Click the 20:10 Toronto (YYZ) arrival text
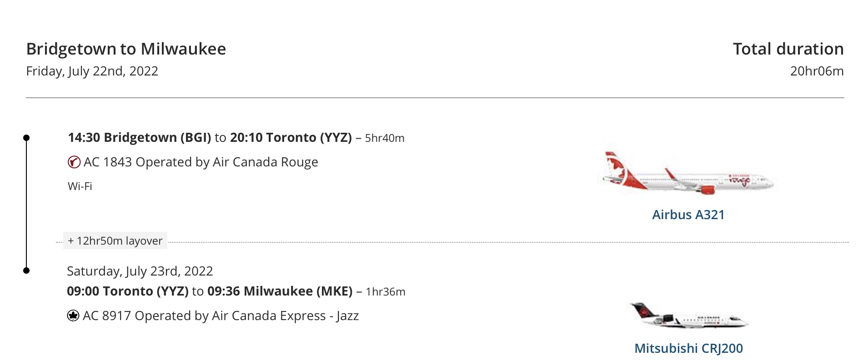The image size is (868, 361). pos(291,137)
